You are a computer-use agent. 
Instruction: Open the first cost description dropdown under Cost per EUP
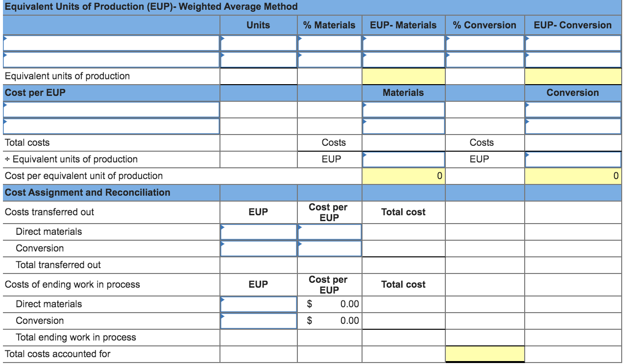pos(110,109)
